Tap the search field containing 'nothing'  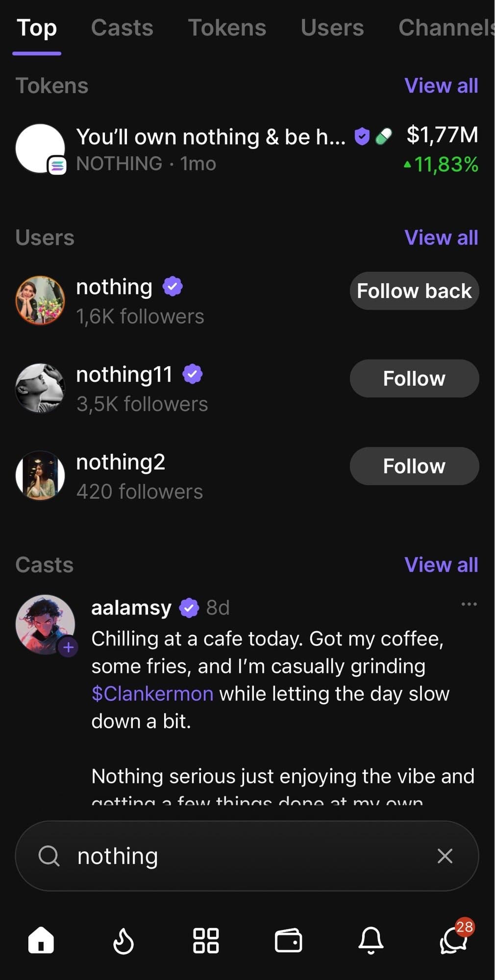(x=245, y=856)
